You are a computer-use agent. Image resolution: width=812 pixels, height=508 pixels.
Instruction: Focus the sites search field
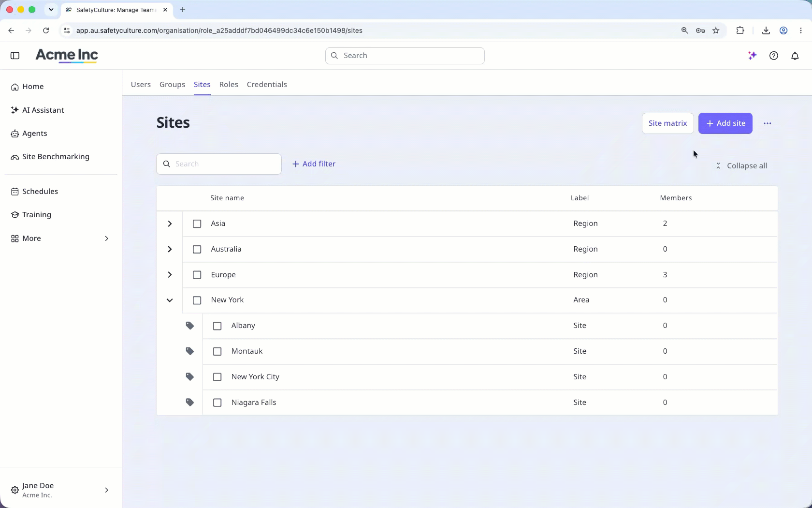pos(219,164)
